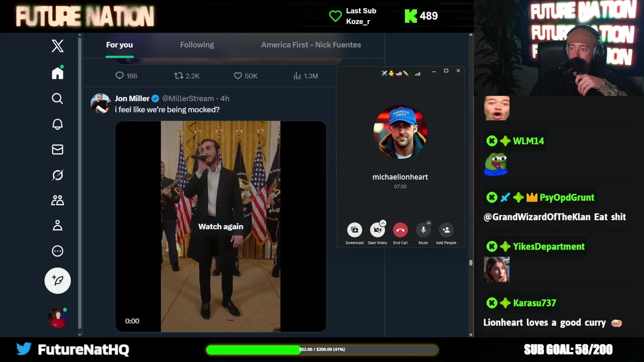Click the verified badge next to Jon Miller

point(155,99)
